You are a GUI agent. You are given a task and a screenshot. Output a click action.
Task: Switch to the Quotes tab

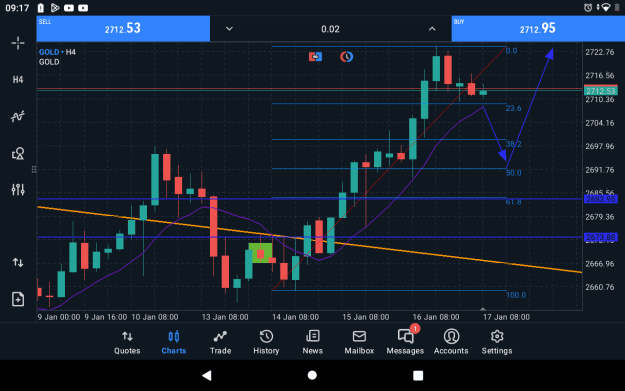click(127, 342)
